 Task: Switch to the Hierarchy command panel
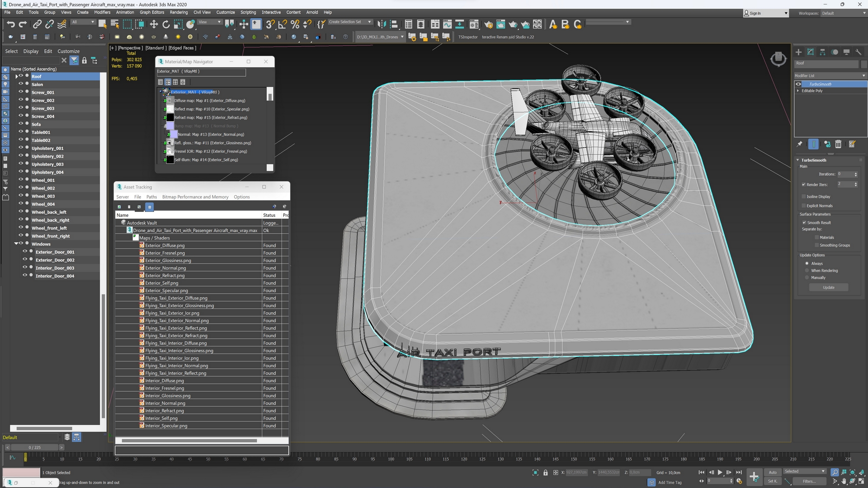[x=822, y=52]
